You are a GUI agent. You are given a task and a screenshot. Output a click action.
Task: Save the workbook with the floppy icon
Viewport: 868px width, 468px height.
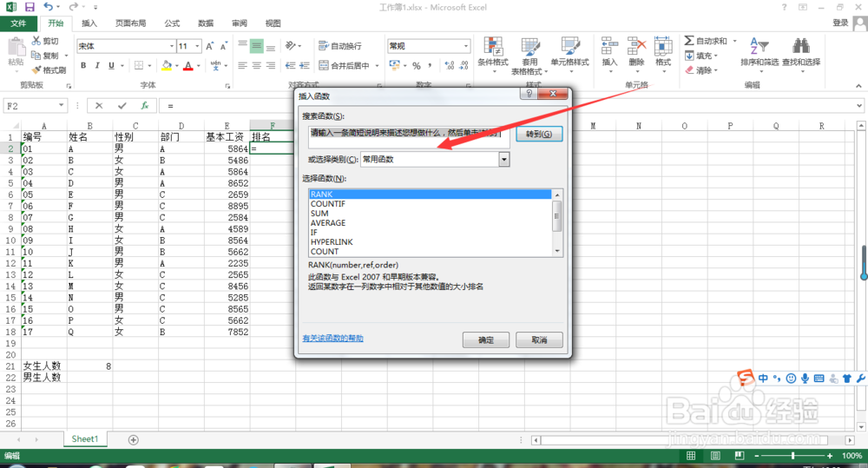pyautogui.click(x=30, y=7)
